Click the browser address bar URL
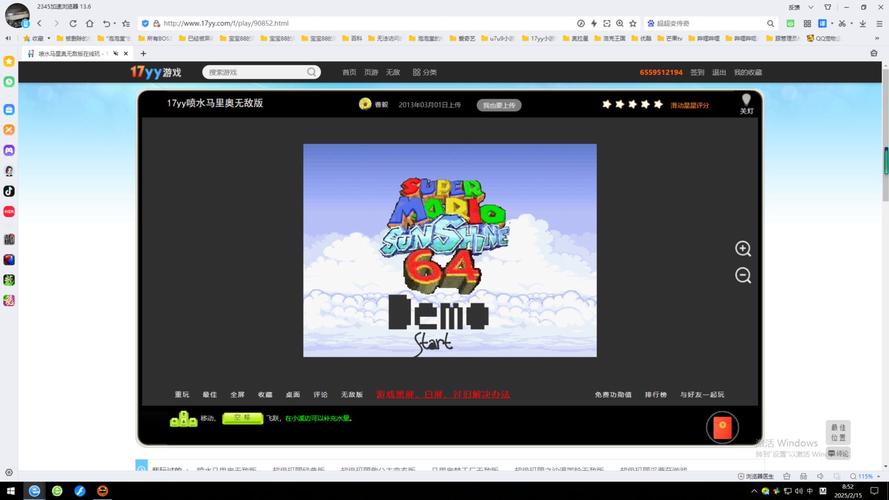The height and width of the screenshot is (500, 889). point(226,23)
